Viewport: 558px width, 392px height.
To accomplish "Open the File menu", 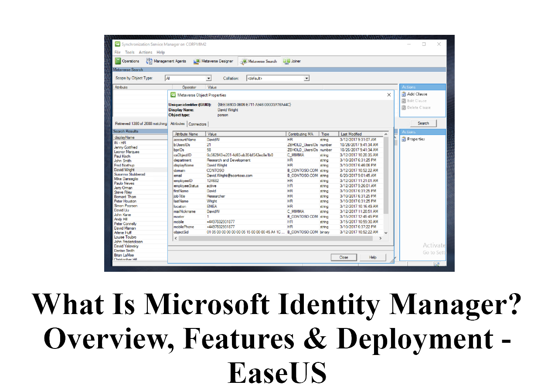I will pos(117,52).
